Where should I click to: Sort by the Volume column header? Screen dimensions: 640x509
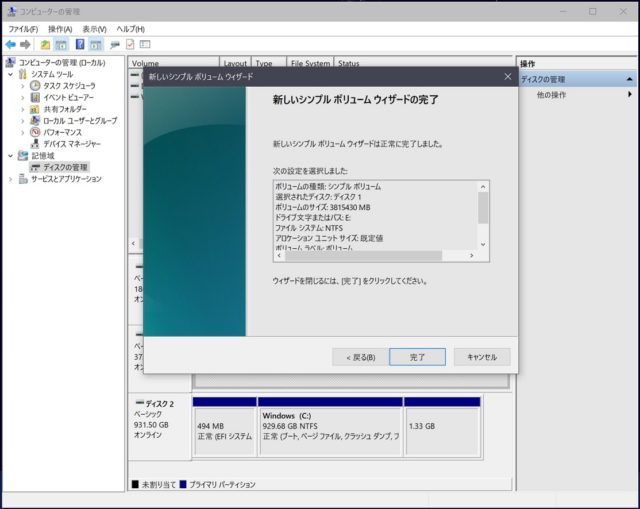coord(174,63)
